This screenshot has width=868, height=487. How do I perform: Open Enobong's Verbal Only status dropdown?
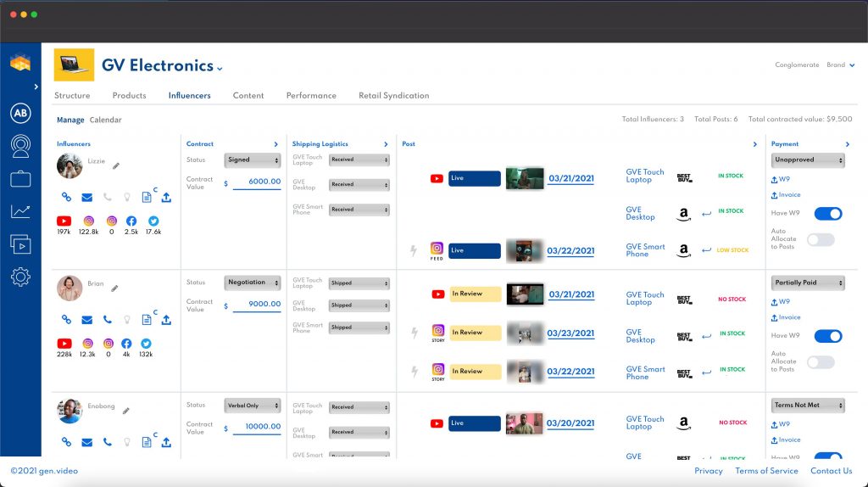(253, 406)
